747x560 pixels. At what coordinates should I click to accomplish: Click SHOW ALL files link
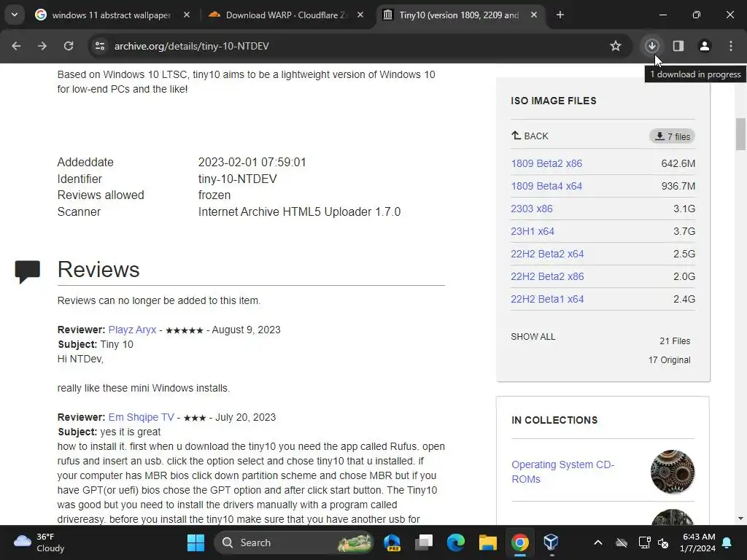pyautogui.click(x=533, y=337)
